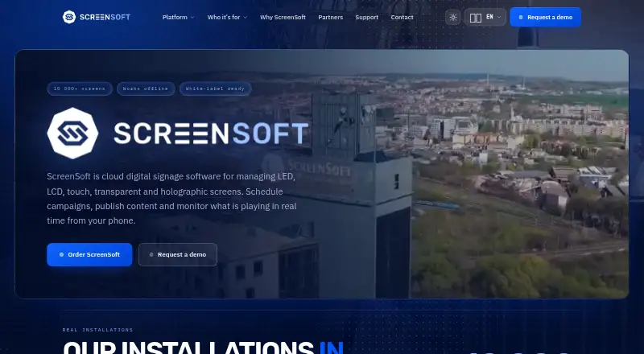Viewport: 644px width, 354px height.
Task: Click the outlined Request a demo hero button
Action: point(177,254)
